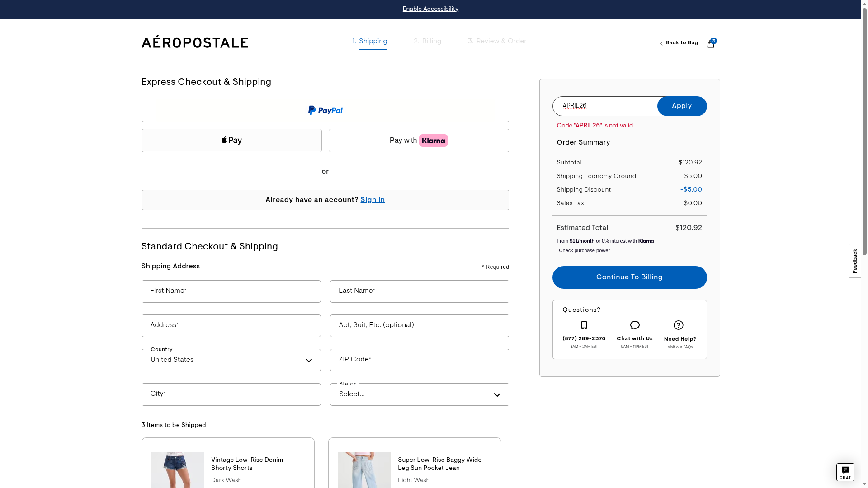
Task: Expand the State dropdown
Action: click(420, 394)
